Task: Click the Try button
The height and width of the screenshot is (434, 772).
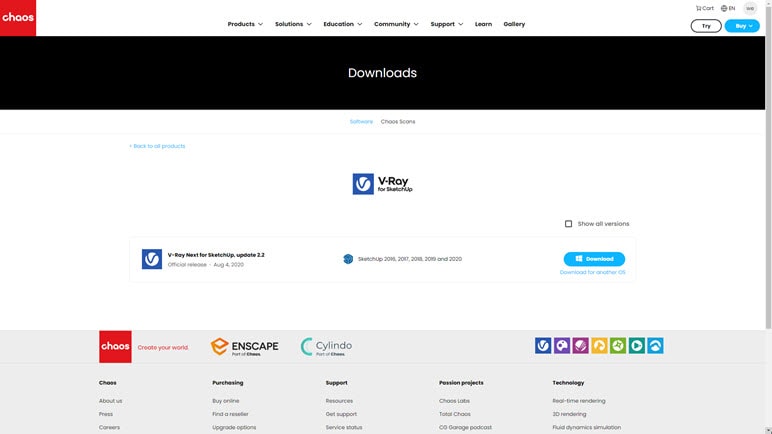Action: [x=706, y=26]
